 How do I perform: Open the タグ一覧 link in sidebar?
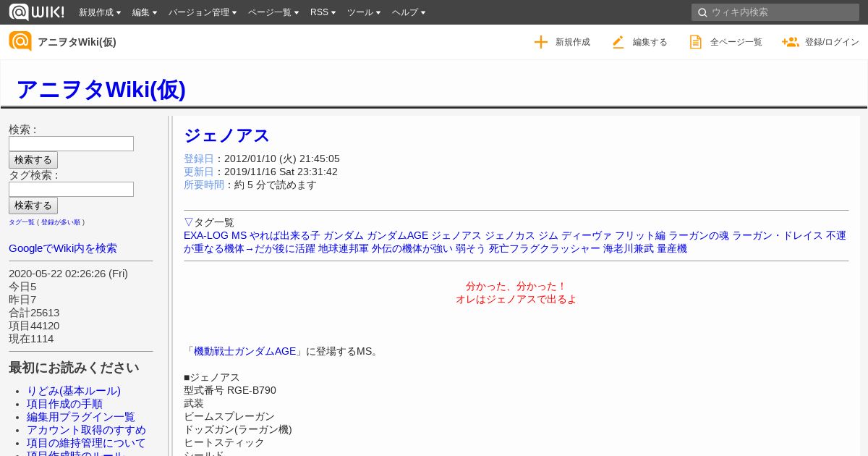click(22, 222)
